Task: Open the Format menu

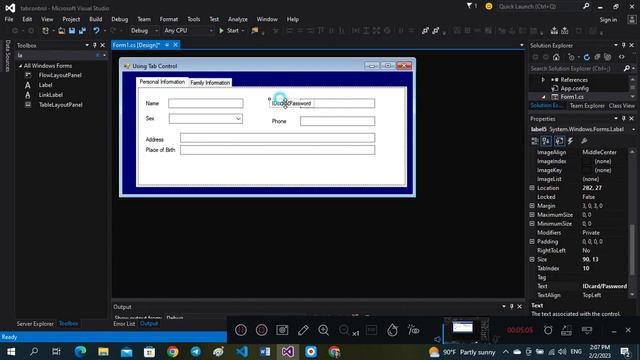Action: click(169, 19)
